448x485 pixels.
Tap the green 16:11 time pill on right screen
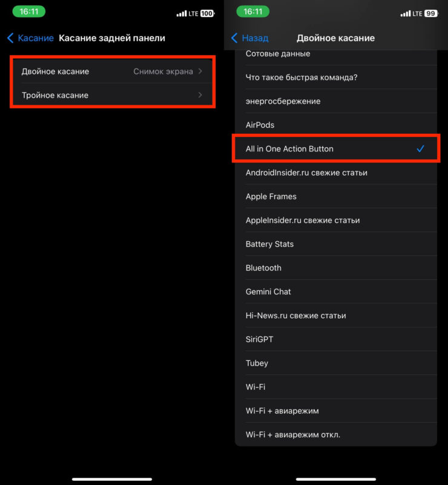point(252,12)
